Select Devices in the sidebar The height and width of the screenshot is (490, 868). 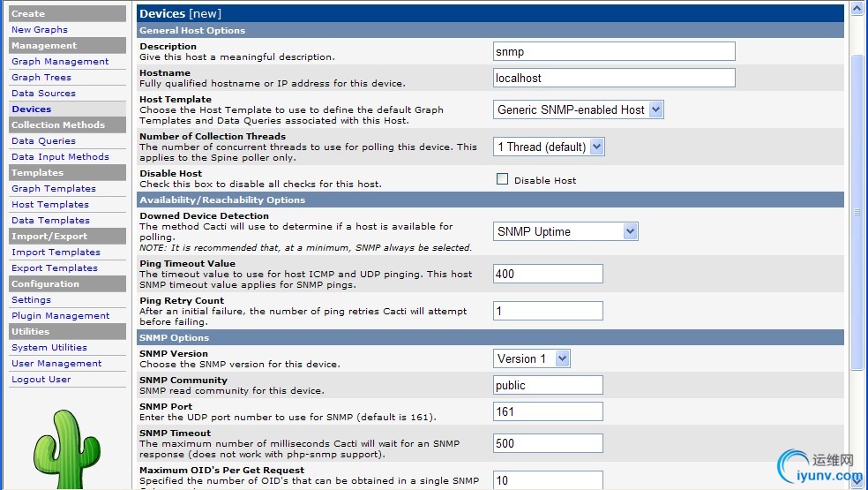32,109
